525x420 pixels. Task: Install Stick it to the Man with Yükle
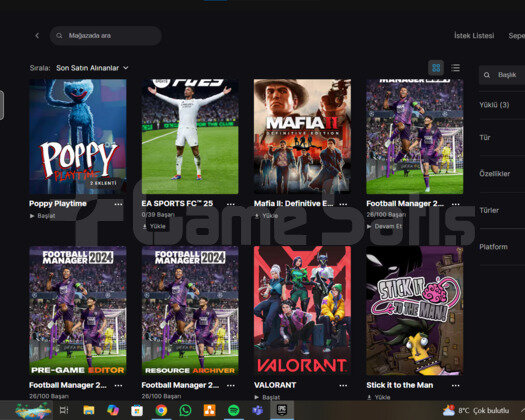[379, 397]
